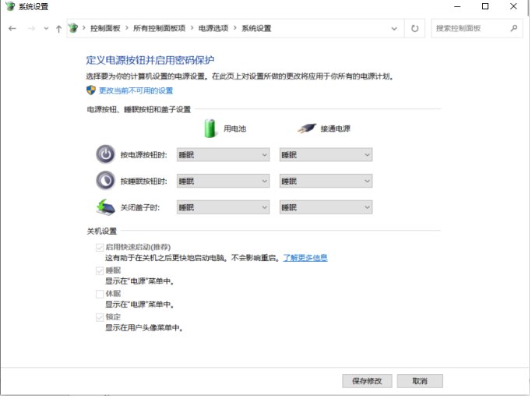Open 控制面板 breadcrumb

[105, 28]
